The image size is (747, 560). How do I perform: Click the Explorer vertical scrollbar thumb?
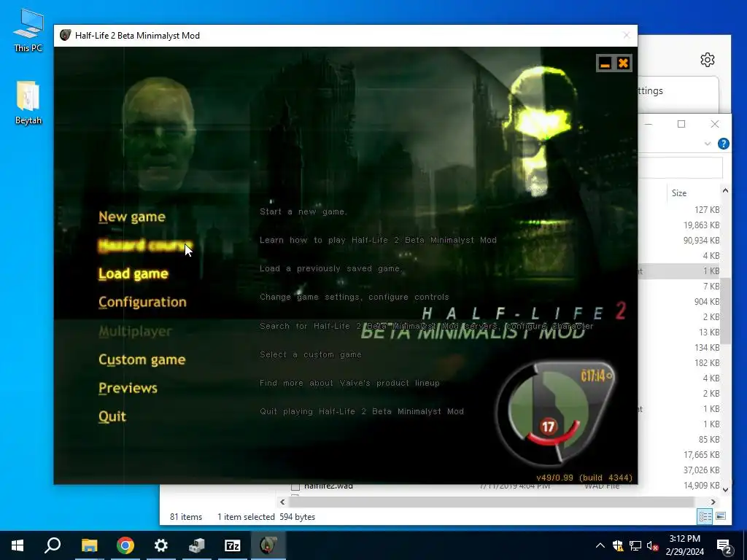(725, 311)
